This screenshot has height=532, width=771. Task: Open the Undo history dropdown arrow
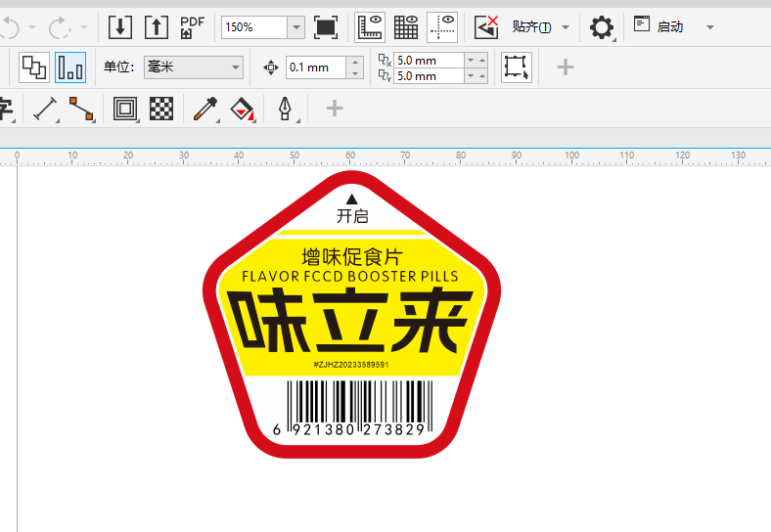32,27
